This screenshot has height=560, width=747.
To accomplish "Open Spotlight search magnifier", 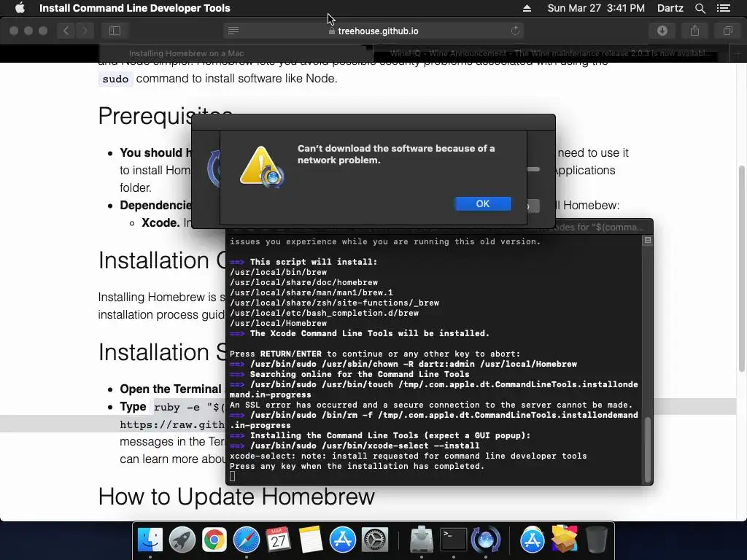I will pyautogui.click(x=700, y=8).
